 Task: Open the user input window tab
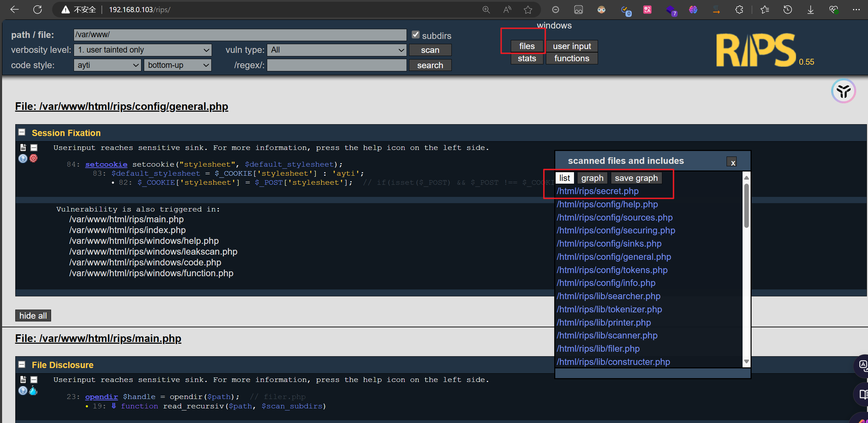pyautogui.click(x=572, y=46)
